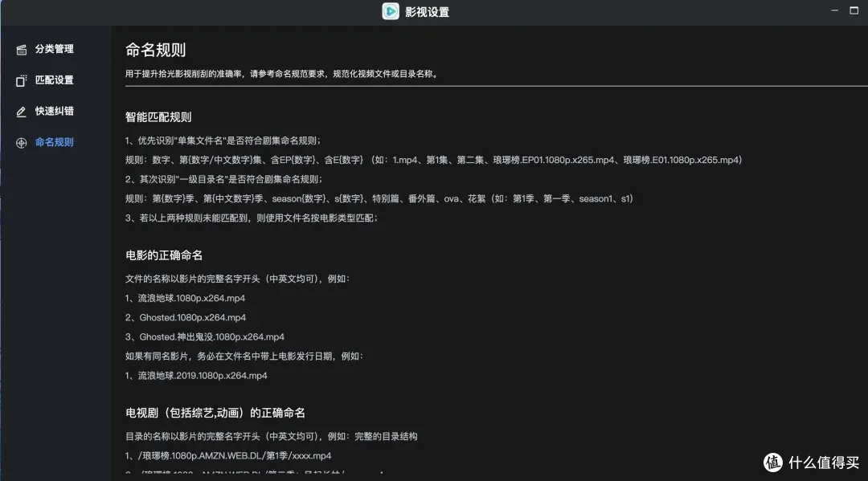The height and width of the screenshot is (481, 868).
Task: Click the line 文件的名称以影片的完整名字开头
Action: coord(237,279)
